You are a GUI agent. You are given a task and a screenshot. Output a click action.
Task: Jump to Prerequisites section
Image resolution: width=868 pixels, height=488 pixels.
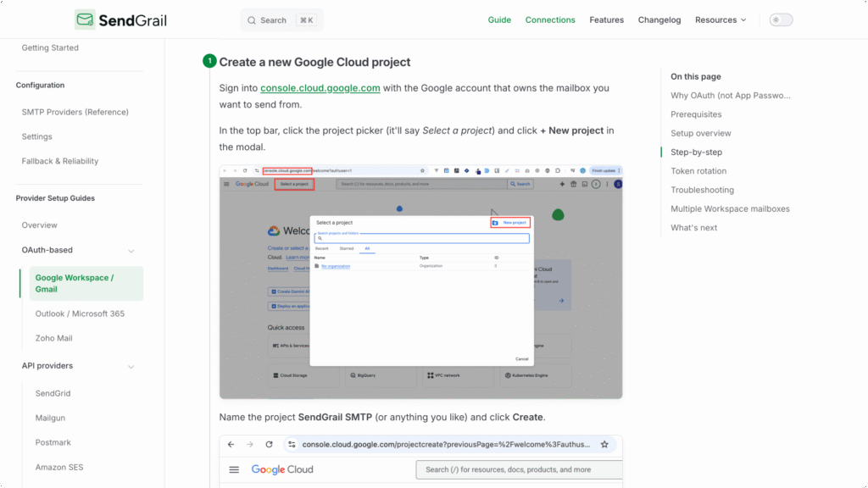[x=696, y=114]
